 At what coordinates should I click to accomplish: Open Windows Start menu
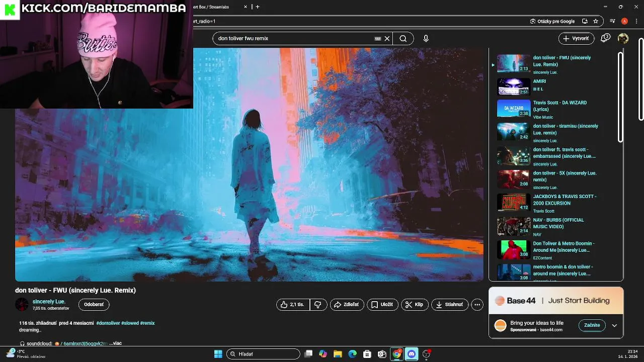(x=218, y=354)
